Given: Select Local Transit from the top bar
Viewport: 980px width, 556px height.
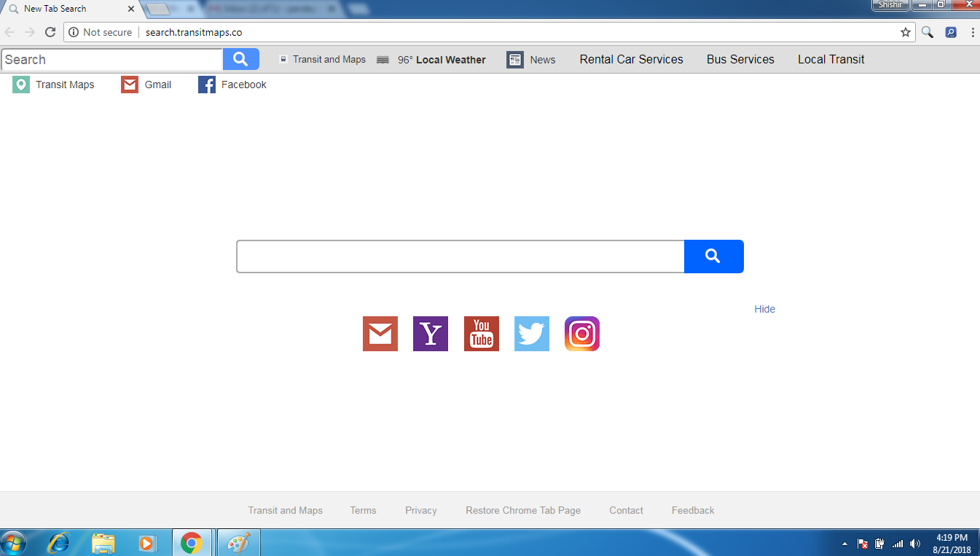Looking at the screenshot, I should pyautogui.click(x=831, y=59).
